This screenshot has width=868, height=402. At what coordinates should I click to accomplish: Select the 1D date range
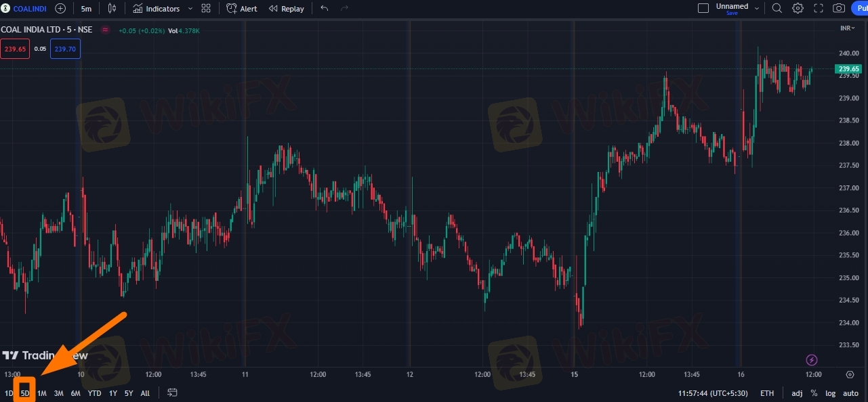(x=9, y=393)
